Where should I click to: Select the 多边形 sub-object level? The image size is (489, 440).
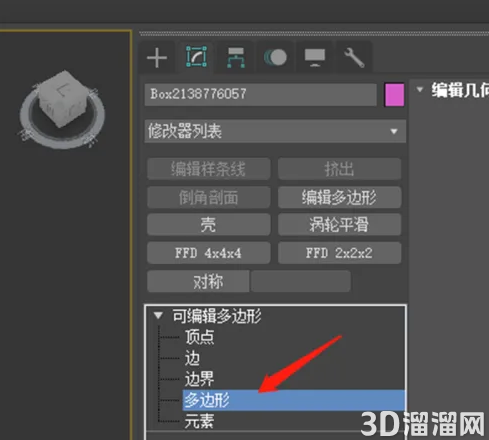[x=294, y=400]
